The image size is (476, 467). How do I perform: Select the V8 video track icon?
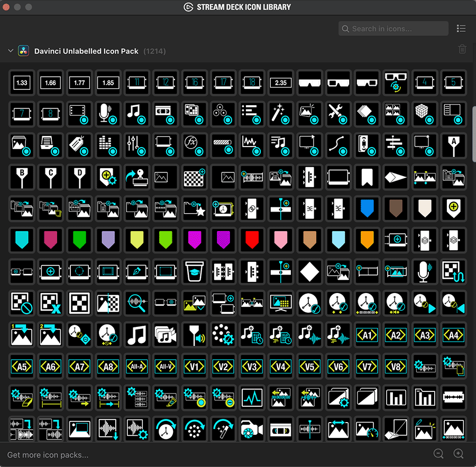click(x=396, y=367)
